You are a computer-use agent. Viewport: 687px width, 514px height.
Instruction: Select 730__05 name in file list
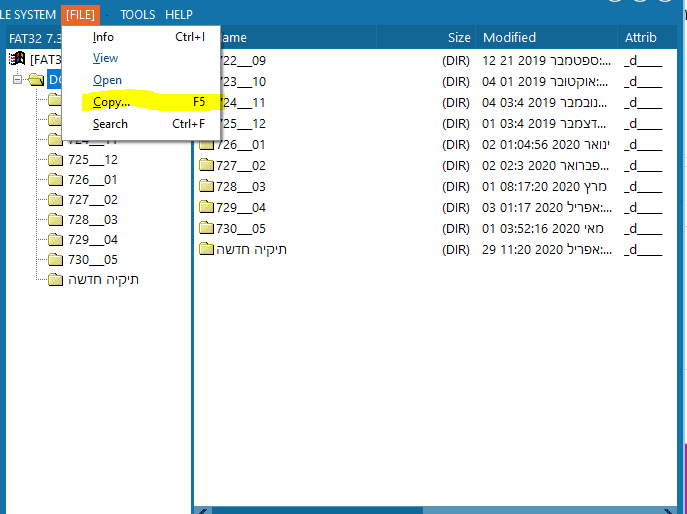[241, 229]
